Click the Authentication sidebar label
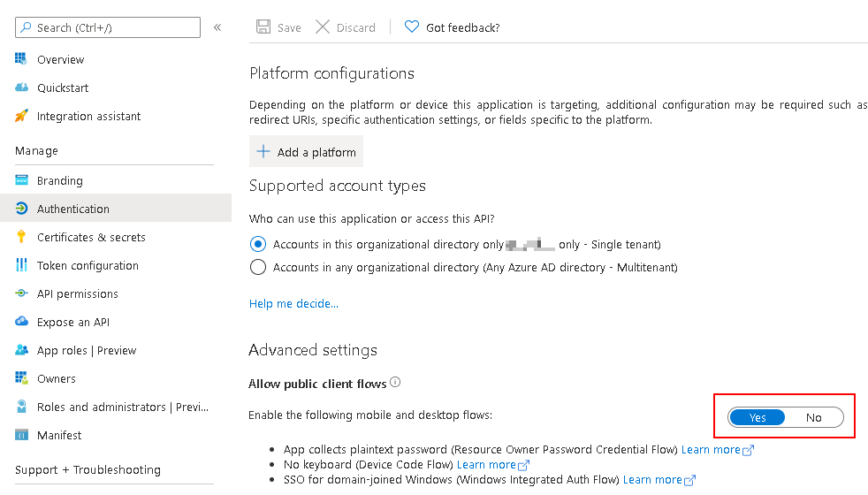 click(x=73, y=209)
